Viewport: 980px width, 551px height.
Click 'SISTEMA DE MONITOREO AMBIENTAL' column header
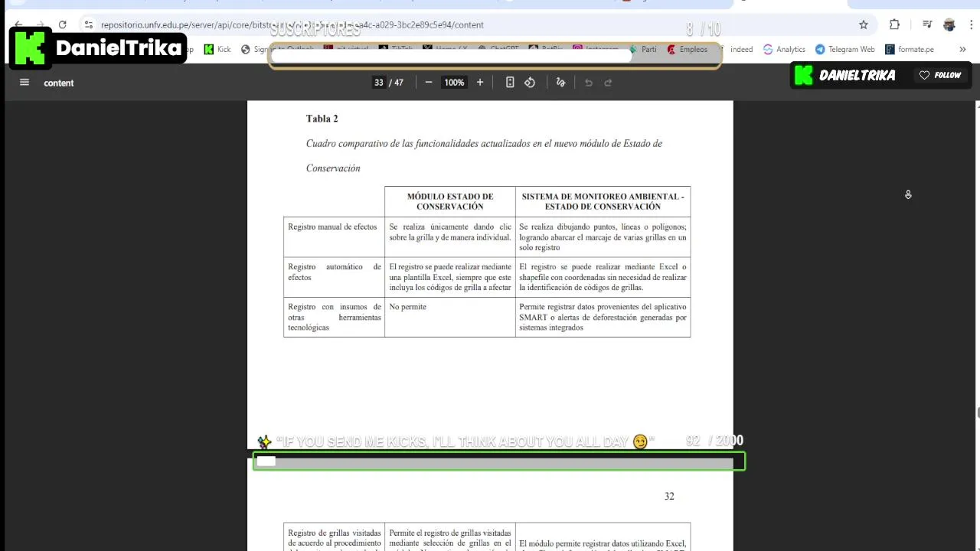tap(603, 201)
